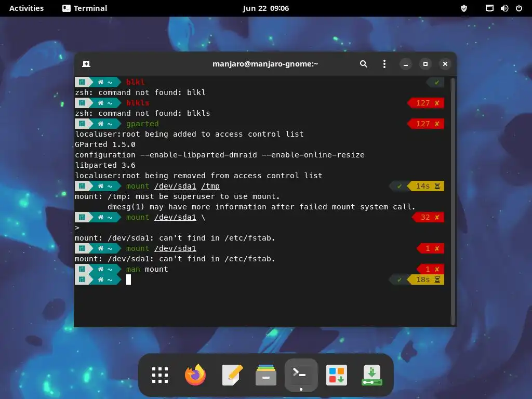Launch the Manjaro installer from dock
This screenshot has height=399, width=532.
tap(372, 375)
